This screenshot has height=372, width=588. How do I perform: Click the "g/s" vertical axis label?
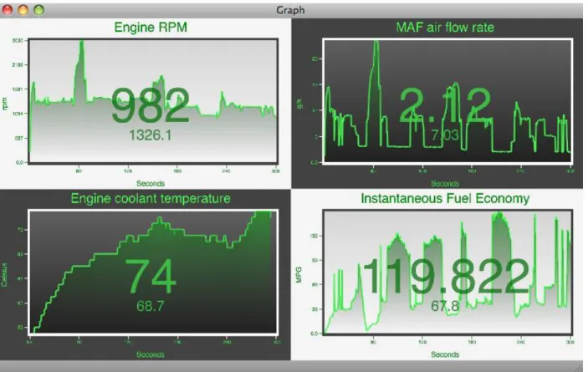tap(299, 104)
